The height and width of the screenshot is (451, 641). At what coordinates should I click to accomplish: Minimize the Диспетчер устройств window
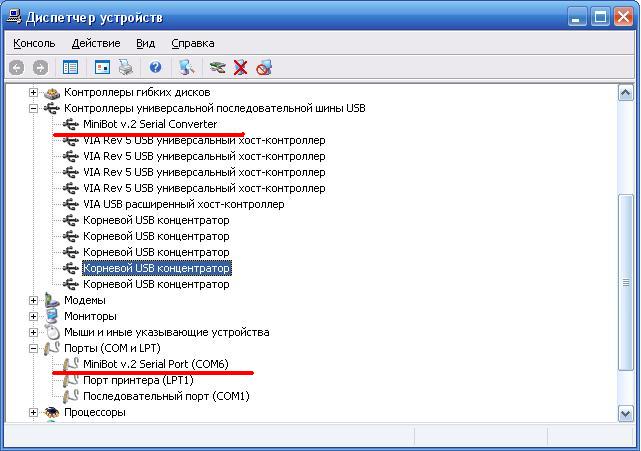point(576,17)
